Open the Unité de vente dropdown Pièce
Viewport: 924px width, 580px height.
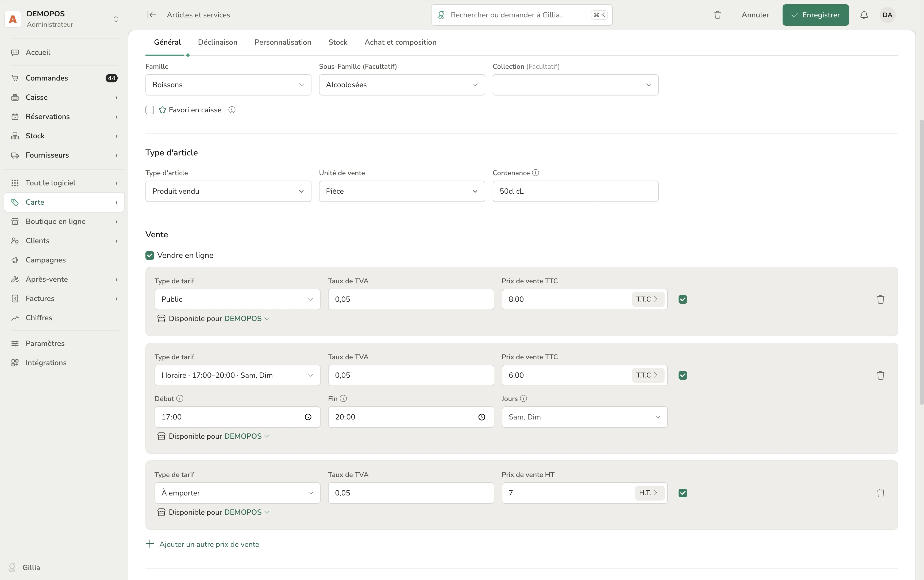(x=402, y=191)
